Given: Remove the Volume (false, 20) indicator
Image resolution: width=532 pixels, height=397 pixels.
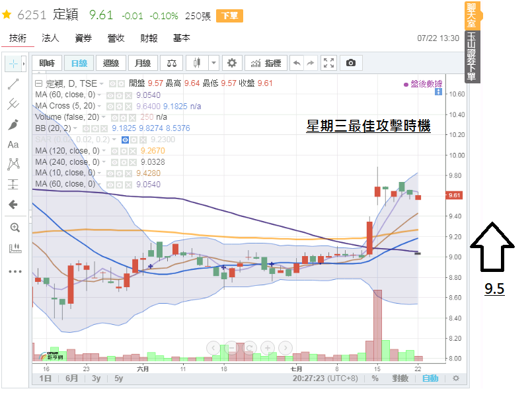Looking at the screenshot, I should (x=132, y=118).
